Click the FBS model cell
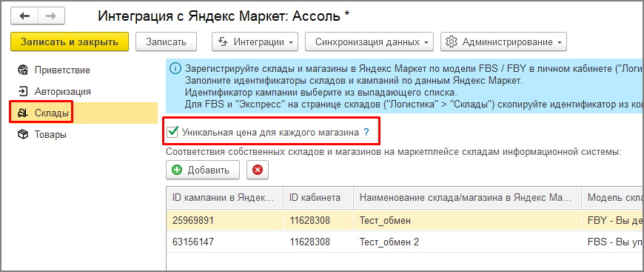The width and height of the screenshot is (644, 272). 612,242
